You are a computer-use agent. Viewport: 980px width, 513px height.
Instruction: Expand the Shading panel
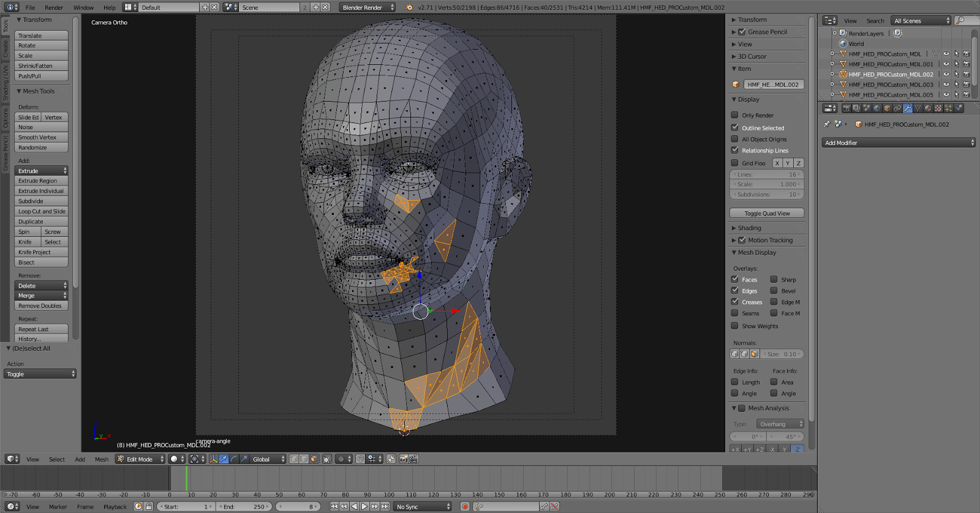point(749,228)
